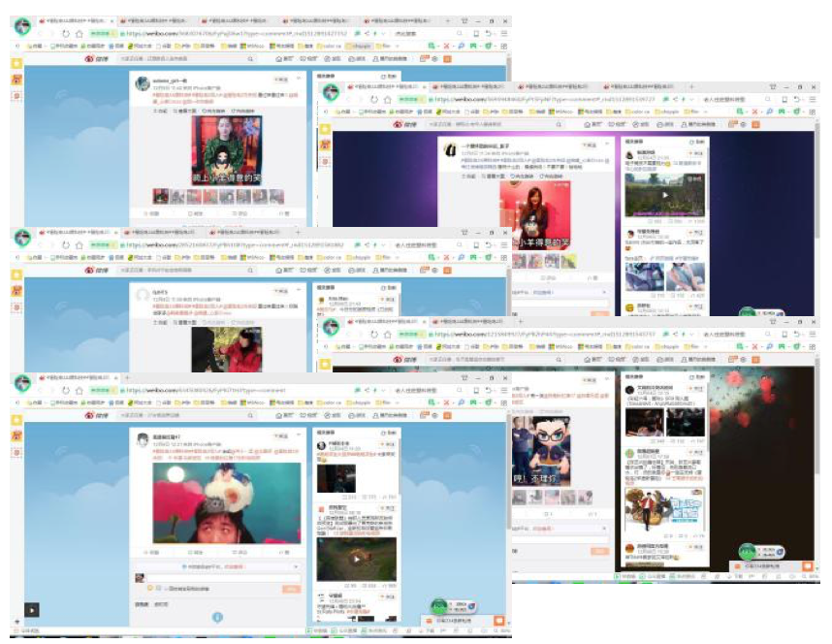Click the like action under the bottom-left window post
This screenshot has width=832, height=644.
tap(282, 552)
